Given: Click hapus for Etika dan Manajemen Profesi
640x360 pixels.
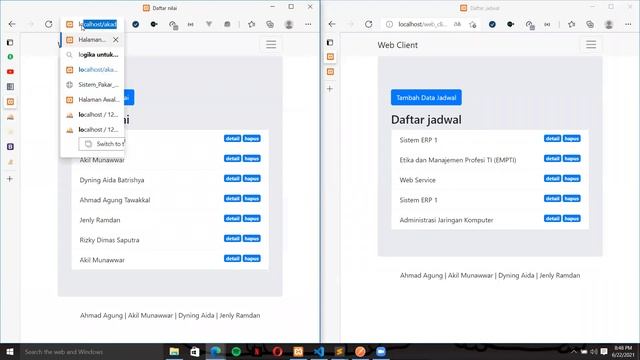Looking at the screenshot, I should coord(571,159).
